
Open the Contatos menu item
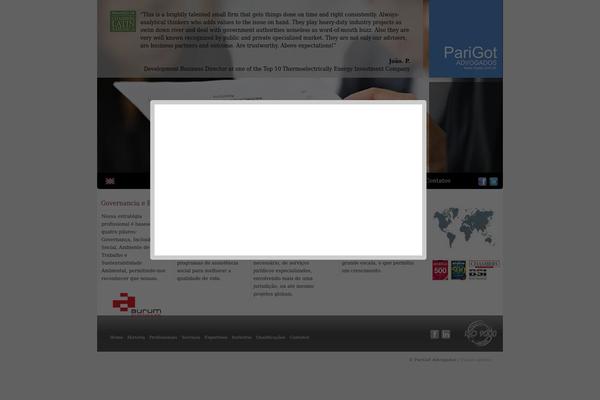click(x=439, y=181)
